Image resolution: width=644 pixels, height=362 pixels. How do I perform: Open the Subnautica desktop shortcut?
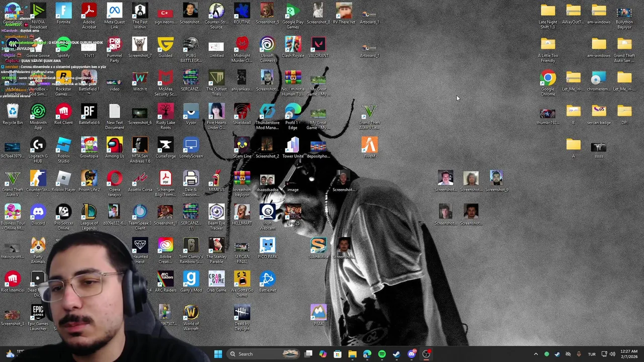tap(318, 248)
